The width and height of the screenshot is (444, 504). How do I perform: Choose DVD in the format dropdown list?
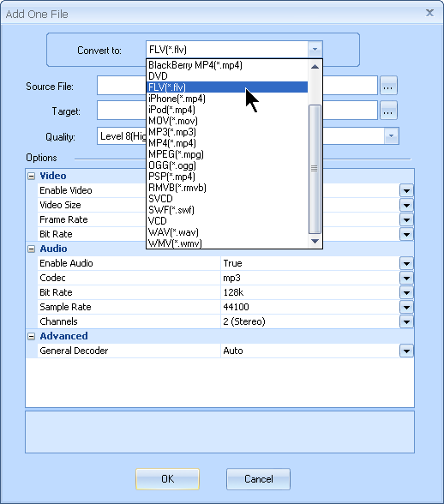tap(227, 76)
